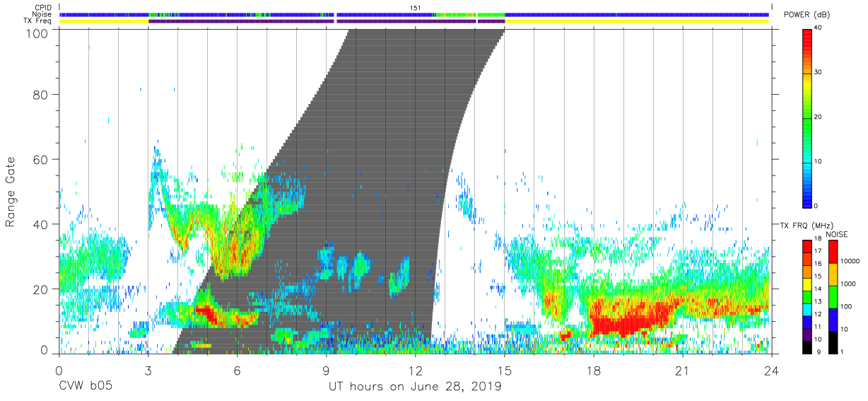Click the red top segment of TX FRQ colorbar
The height and width of the screenshot is (401, 868).
point(809,245)
